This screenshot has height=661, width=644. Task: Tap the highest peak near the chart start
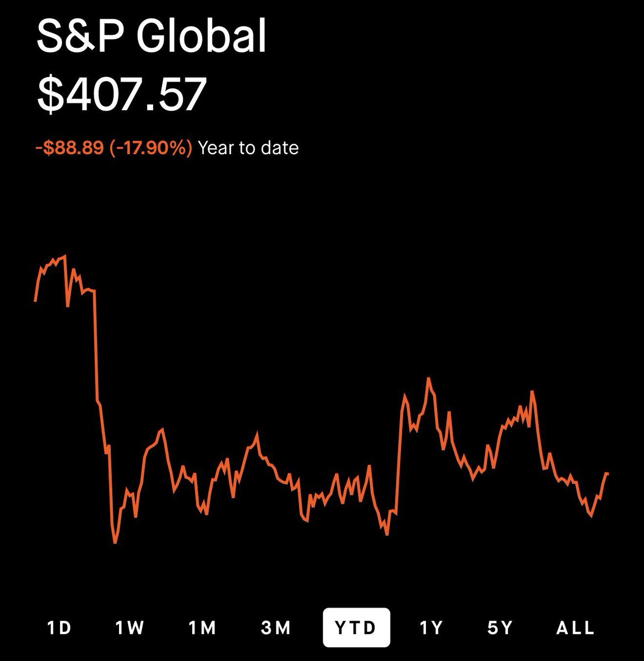click(x=65, y=256)
